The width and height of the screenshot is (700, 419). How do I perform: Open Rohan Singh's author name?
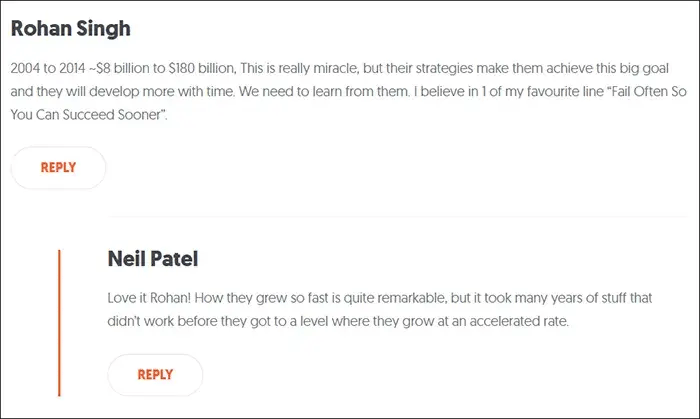point(71,29)
